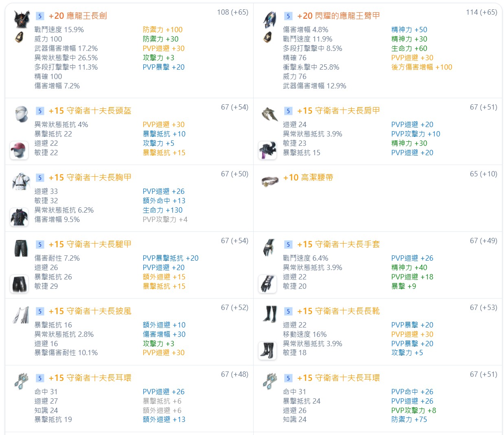This screenshot has width=504, height=435.
Task: Click the 十夫長手套 glove icon
Action: pos(269,248)
